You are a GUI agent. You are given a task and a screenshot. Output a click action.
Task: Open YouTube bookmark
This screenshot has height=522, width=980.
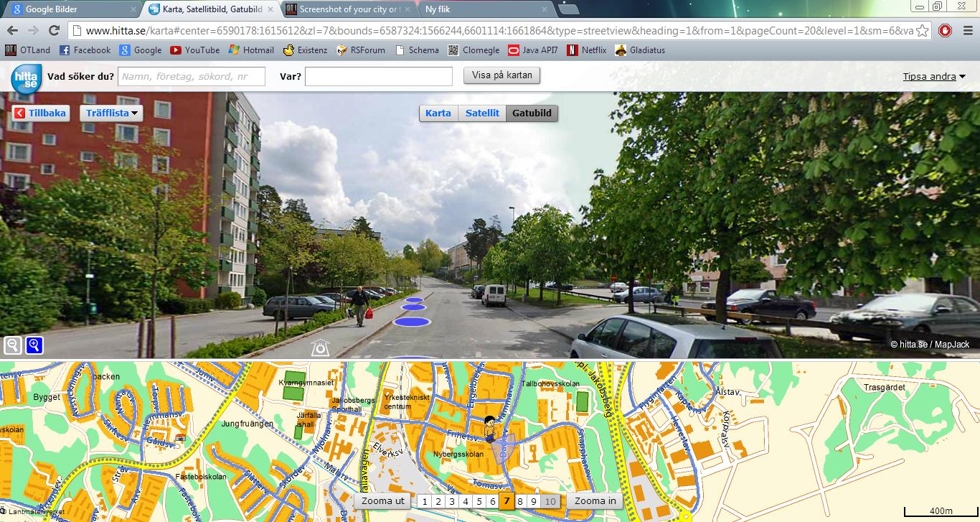point(195,50)
